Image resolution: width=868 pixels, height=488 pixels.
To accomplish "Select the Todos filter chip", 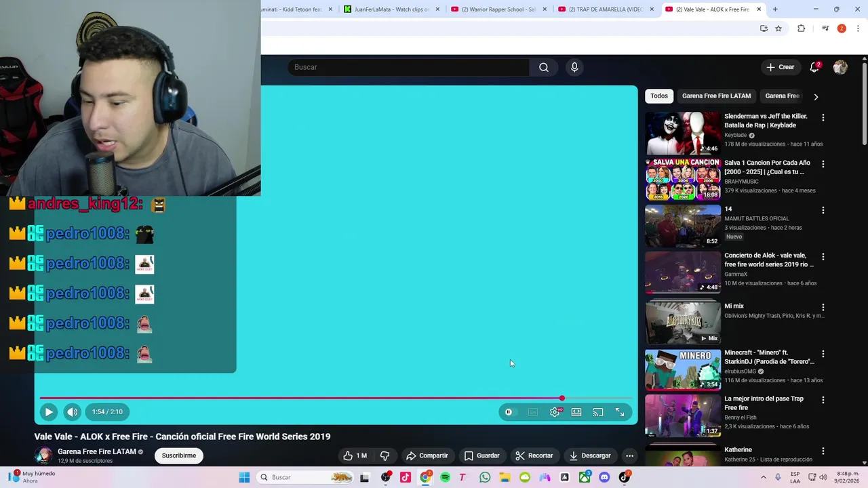I will click(659, 96).
